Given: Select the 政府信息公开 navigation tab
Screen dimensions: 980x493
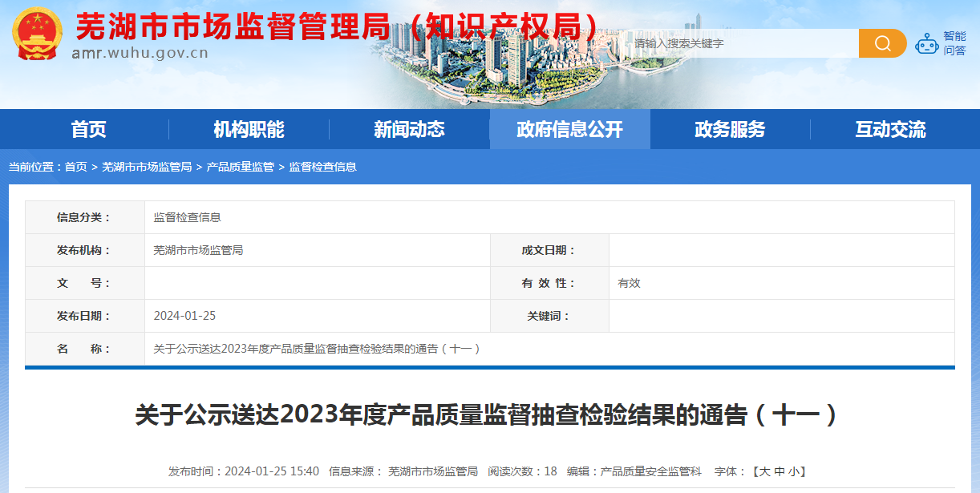Looking at the screenshot, I should click(x=569, y=129).
